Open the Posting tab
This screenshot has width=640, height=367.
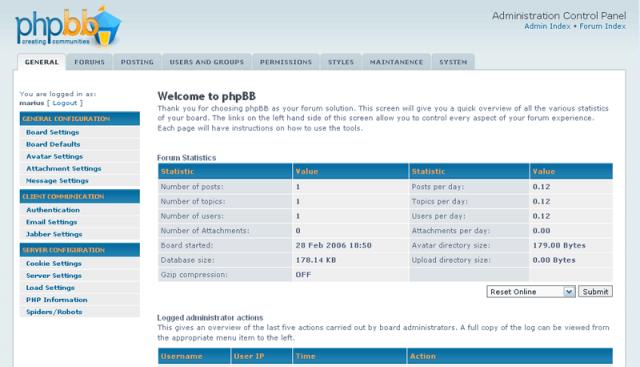[137, 62]
